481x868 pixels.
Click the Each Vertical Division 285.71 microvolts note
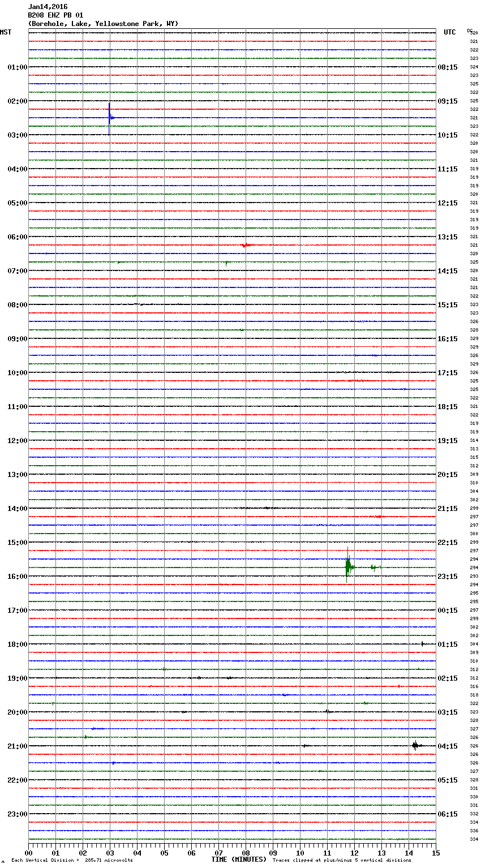click(72, 860)
